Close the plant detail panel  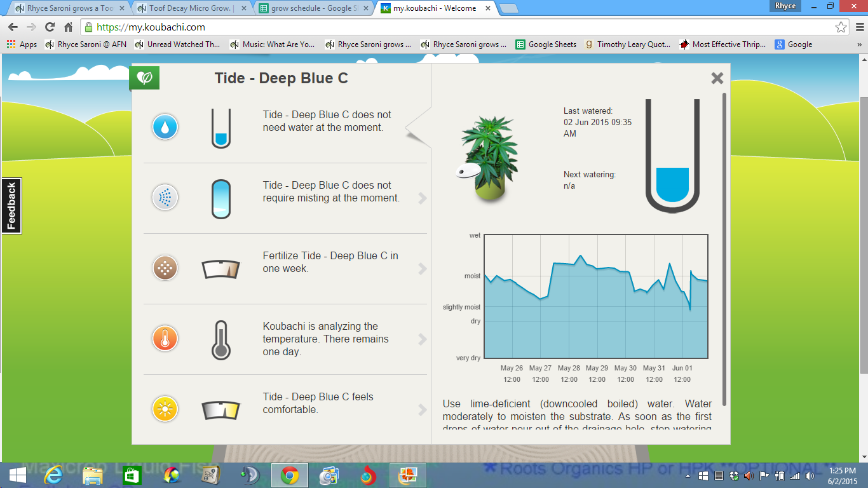click(x=717, y=78)
